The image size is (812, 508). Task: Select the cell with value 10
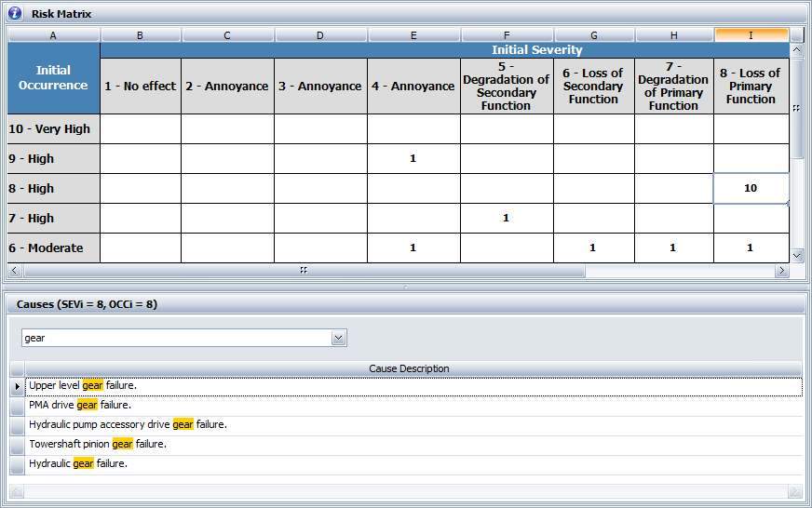pyautogui.click(x=751, y=188)
